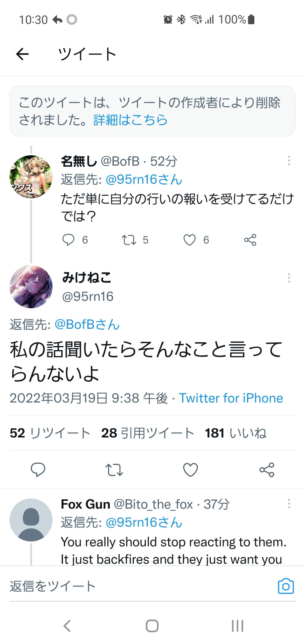This screenshot has width=305, height=644.
Task: View the 28 引用ツイート list
Action: 148,433
